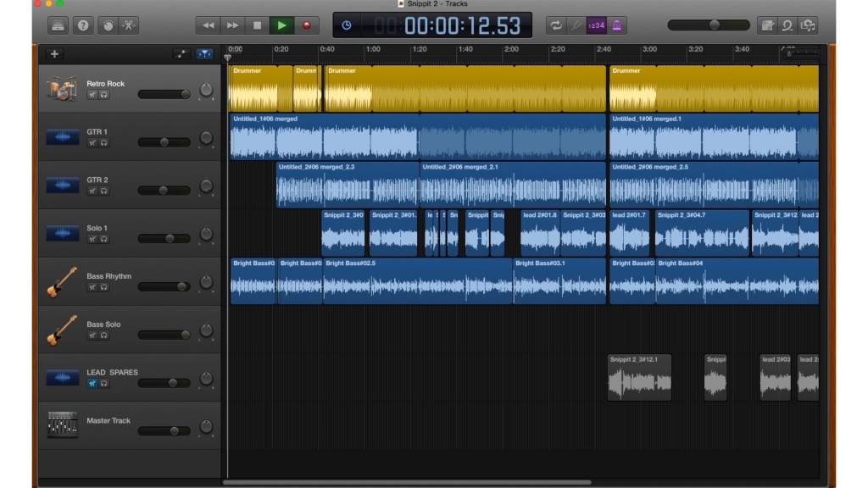
Task: Open the Loop Browser
Action: (787, 25)
